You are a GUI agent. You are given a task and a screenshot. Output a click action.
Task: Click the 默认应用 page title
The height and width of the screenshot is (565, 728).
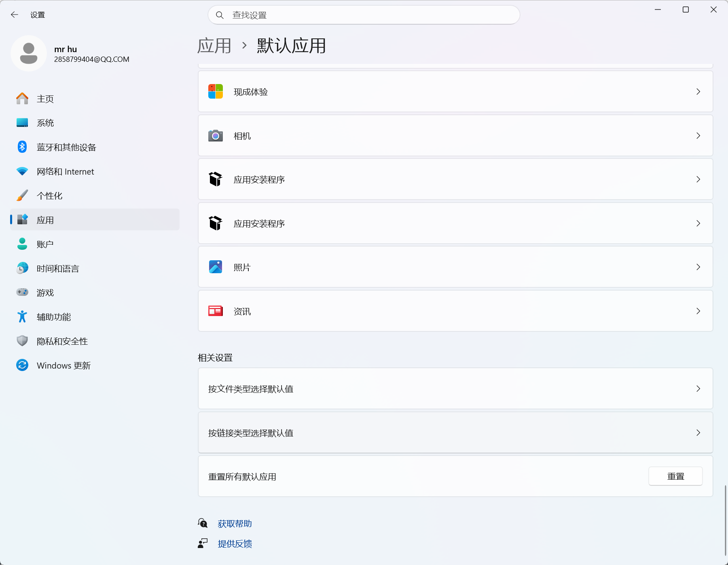tap(292, 46)
